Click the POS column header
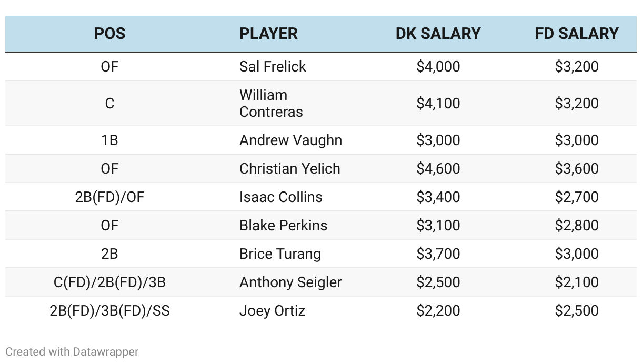 coord(109,34)
